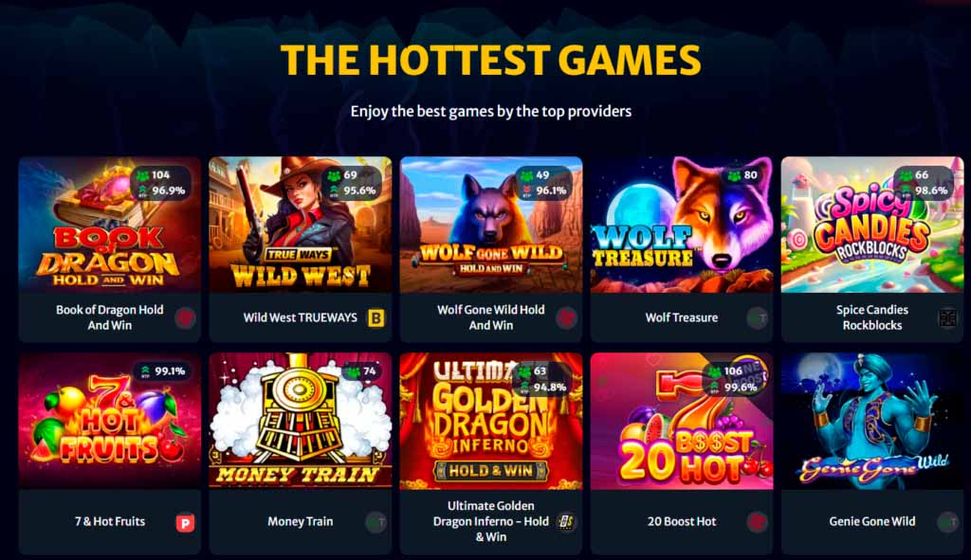Screen dimensions: 971x560
Task: Select the Spicy Candies Rockblocks artwork
Action: (x=872, y=225)
